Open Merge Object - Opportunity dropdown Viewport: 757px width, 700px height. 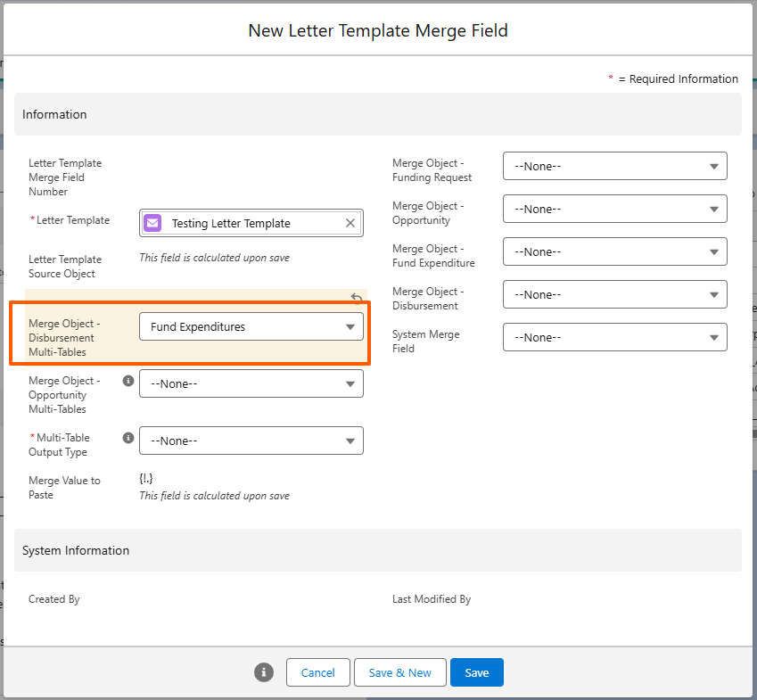(x=614, y=209)
